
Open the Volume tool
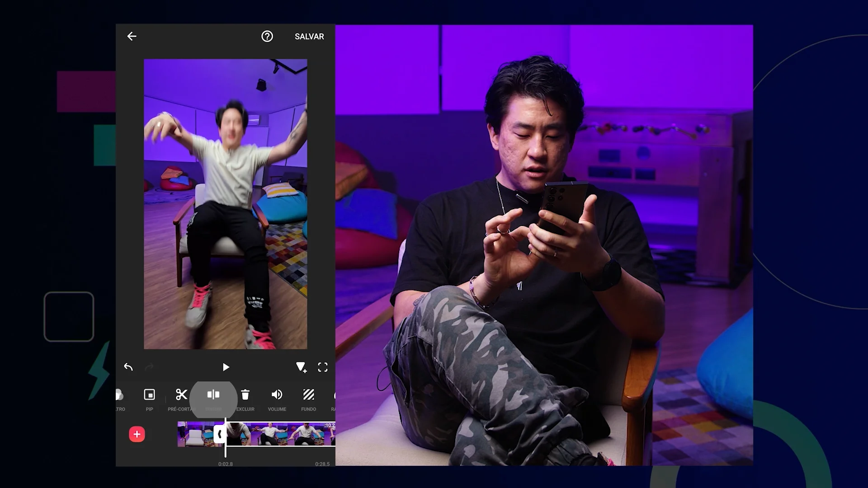click(x=277, y=398)
